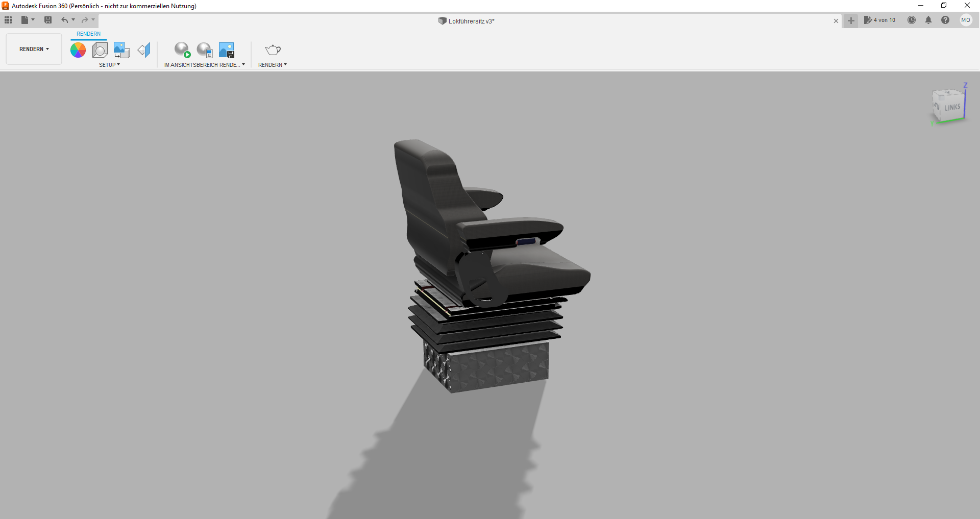980x519 pixels.
Task: Open the data panel grid icon
Action: [8, 20]
